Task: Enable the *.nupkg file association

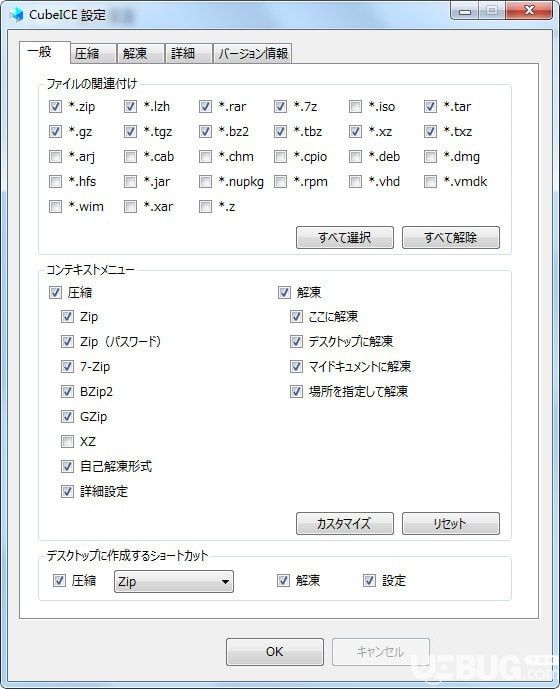Action: tap(205, 181)
